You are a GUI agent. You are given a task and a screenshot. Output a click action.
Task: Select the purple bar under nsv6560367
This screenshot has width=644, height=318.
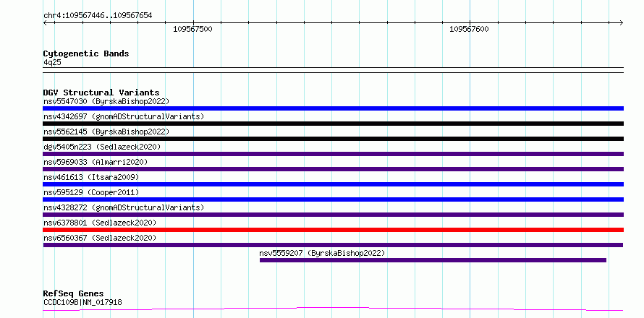coord(333,245)
